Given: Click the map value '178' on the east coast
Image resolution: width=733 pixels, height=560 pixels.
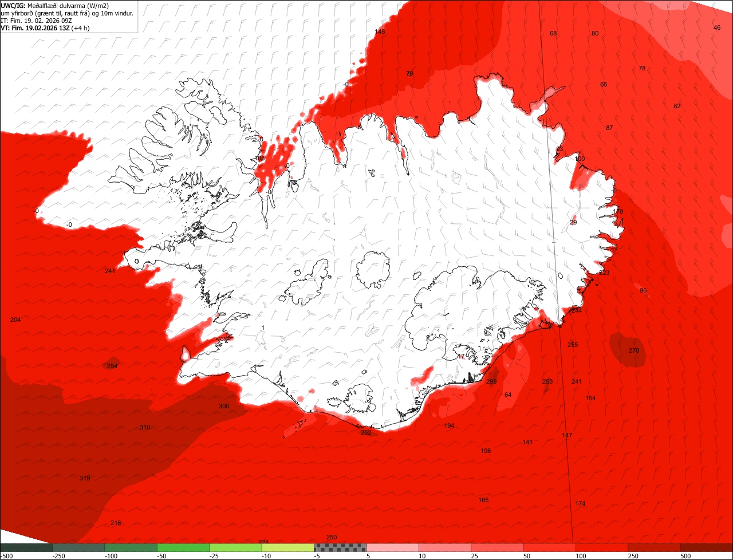Looking at the screenshot, I should tap(618, 211).
